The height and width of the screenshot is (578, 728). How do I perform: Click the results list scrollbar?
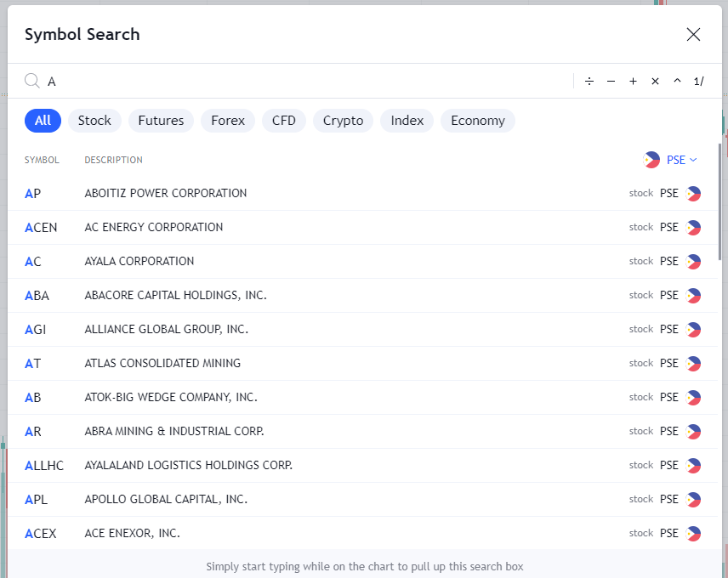pyautogui.click(x=719, y=201)
